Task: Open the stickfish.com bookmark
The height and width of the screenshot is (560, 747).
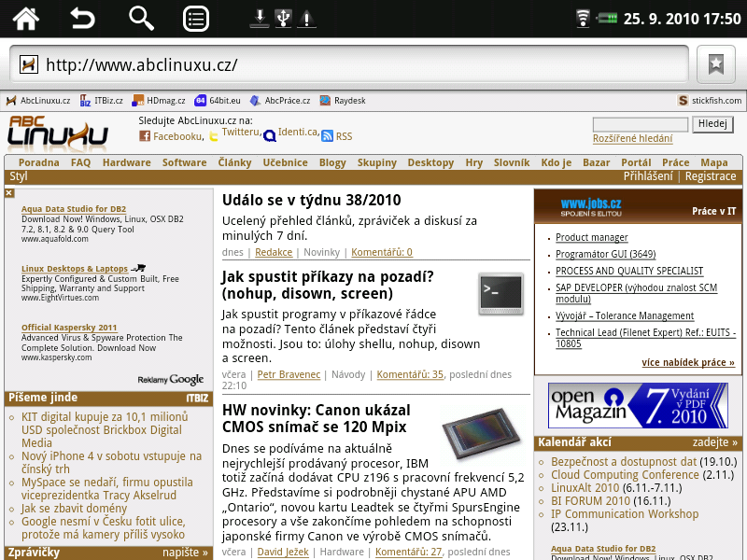Action: (x=710, y=101)
